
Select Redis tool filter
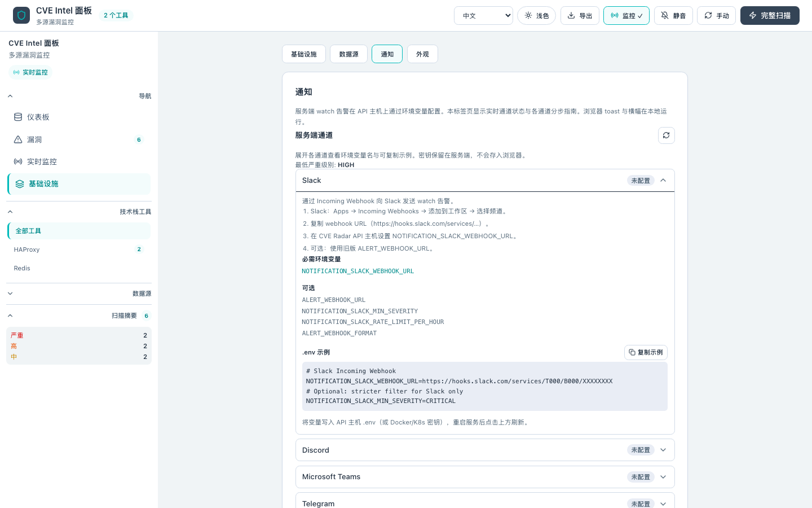(x=79, y=268)
